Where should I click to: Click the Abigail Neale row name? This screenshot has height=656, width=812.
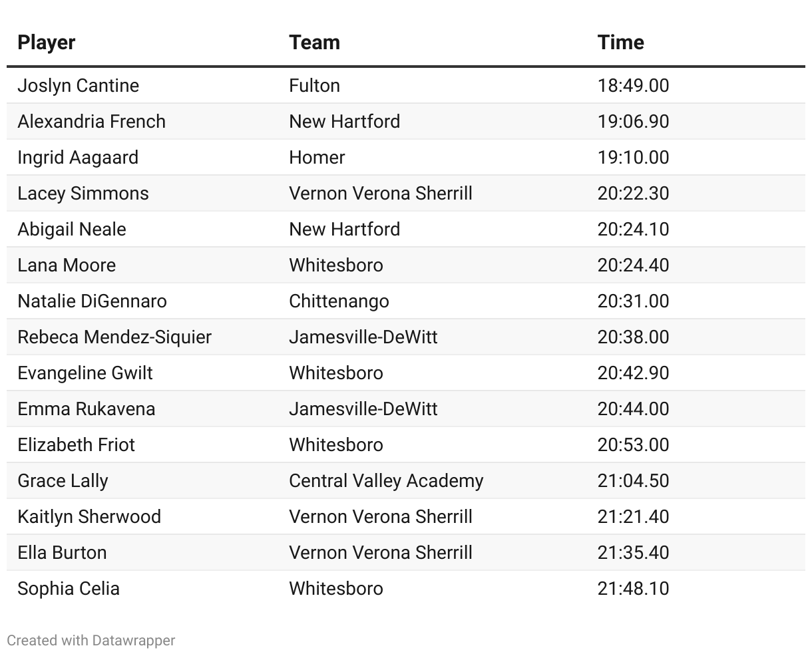click(72, 230)
